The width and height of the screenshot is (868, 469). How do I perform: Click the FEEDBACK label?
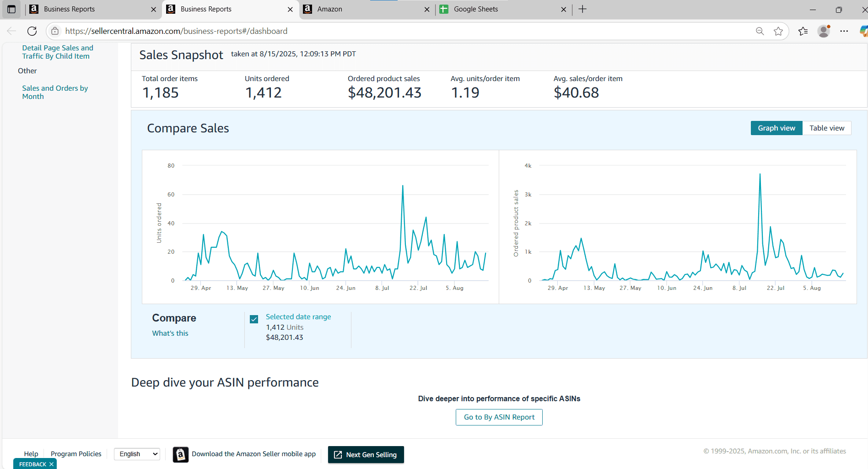tap(32, 464)
